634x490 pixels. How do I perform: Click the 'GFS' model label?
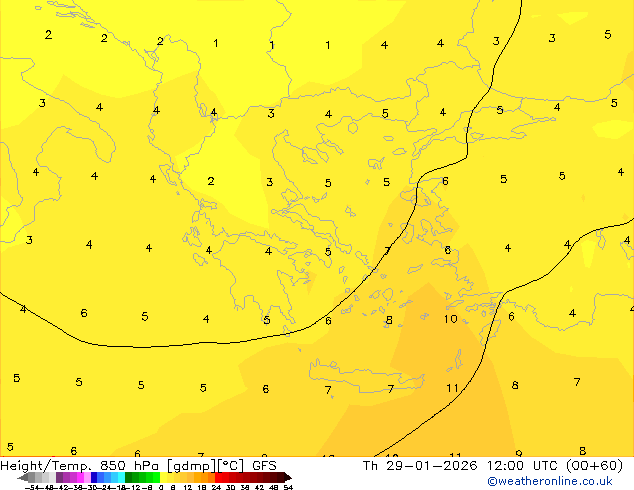tap(264, 465)
